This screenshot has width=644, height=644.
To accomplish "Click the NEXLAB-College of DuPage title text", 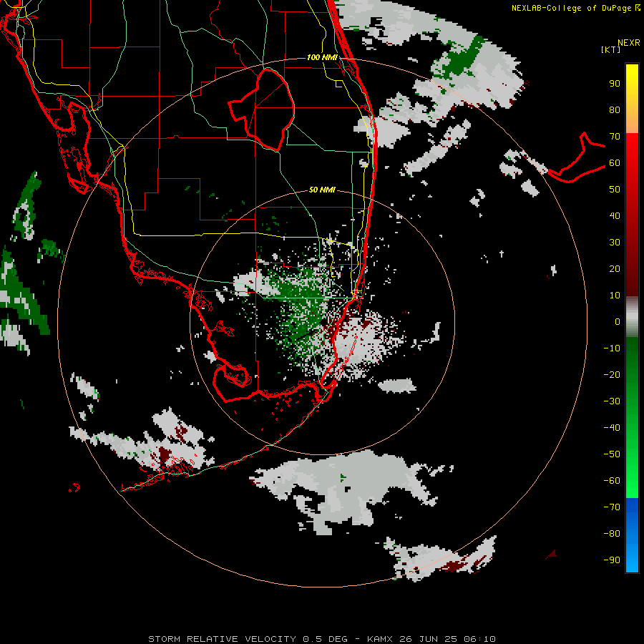I will [x=571, y=8].
